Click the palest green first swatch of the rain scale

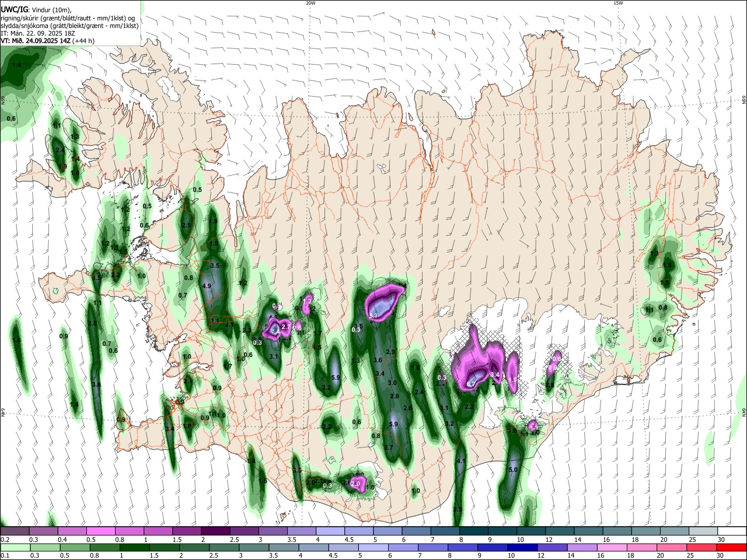(x=15, y=547)
